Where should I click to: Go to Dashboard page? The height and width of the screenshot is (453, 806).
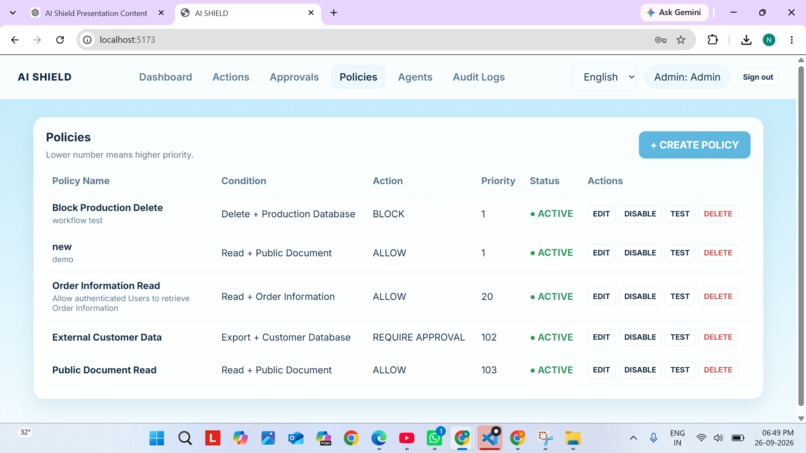point(166,77)
